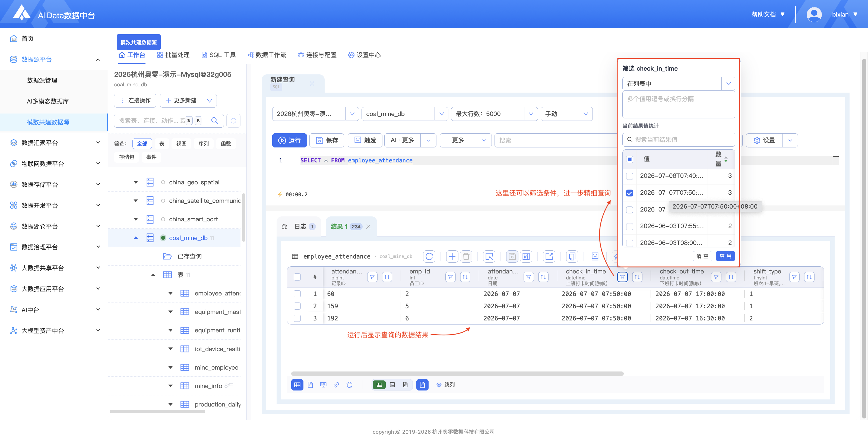
Task: Expand the china_geo_spatial tree node
Action: click(x=135, y=182)
